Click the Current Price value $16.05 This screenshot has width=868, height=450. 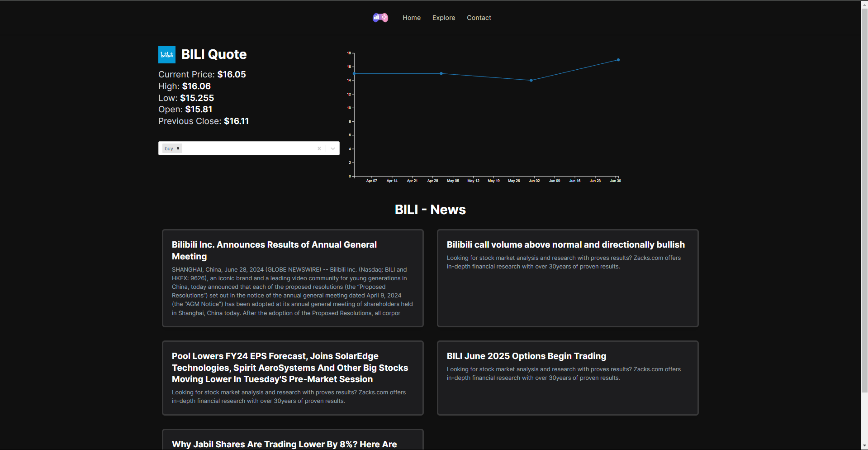tap(232, 74)
